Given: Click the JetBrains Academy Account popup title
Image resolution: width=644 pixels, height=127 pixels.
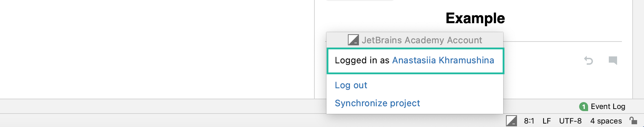Looking at the screenshot, I should 422,40.
